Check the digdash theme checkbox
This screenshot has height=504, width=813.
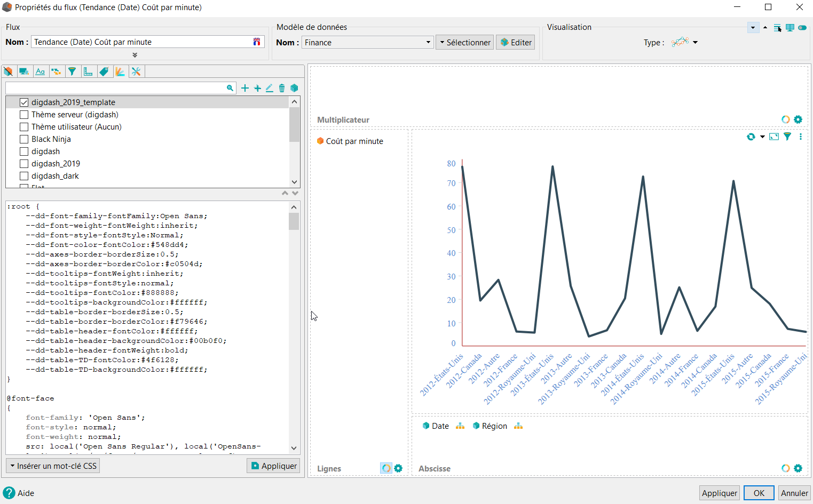point(24,151)
